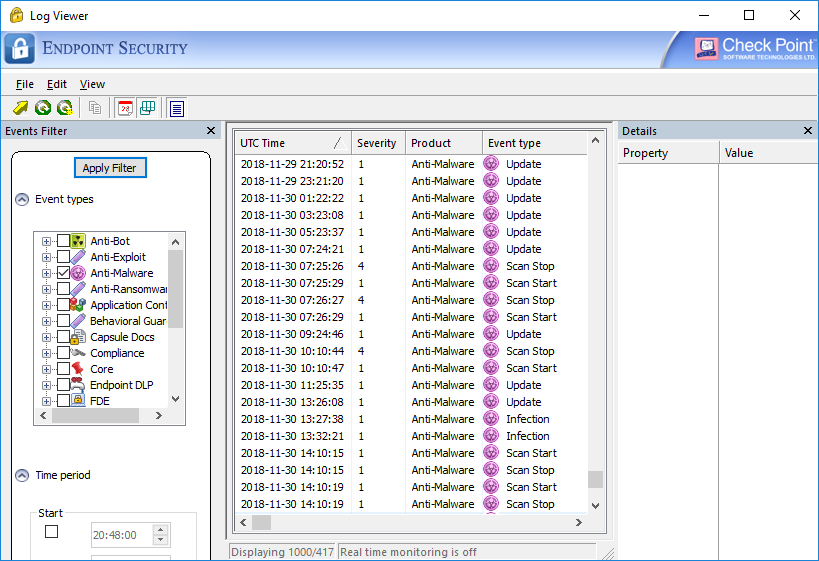Image resolution: width=819 pixels, height=561 pixels.
Task: Click the Endpoint Security padlock logo
Action: [x=20, y=49]
